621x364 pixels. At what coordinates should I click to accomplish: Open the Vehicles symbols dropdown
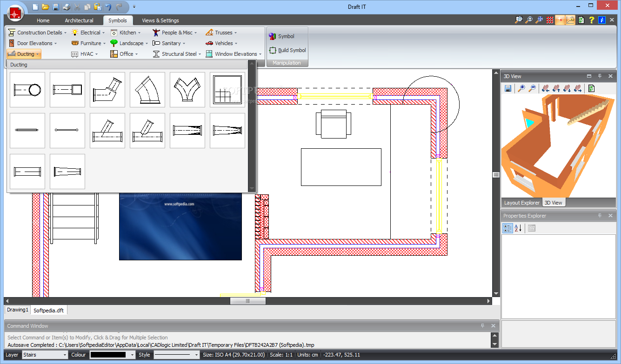pyautogui.click(x=221, y=43)
